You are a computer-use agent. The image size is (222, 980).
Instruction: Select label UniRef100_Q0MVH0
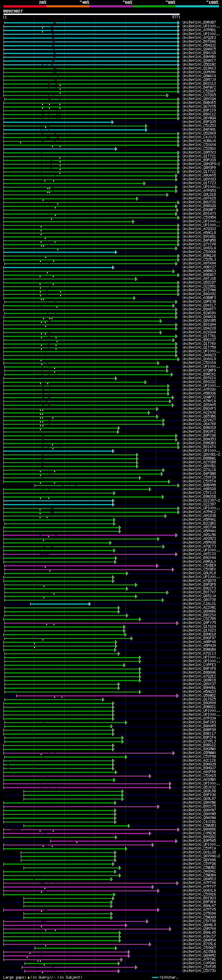click(199, 72)
